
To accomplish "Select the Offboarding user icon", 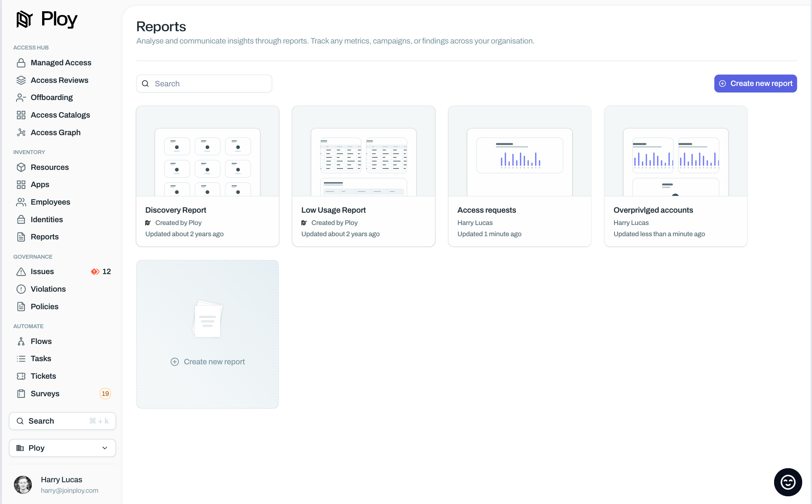I will pos(21,98).
